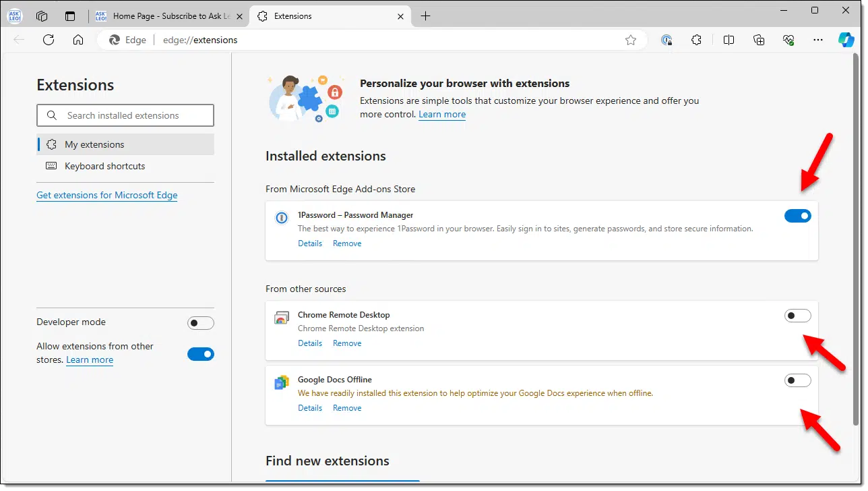The width and height of the screenshot is (868, 491).
Task: Click the edge://extensions address bar
Action: (x=373, y=40)
